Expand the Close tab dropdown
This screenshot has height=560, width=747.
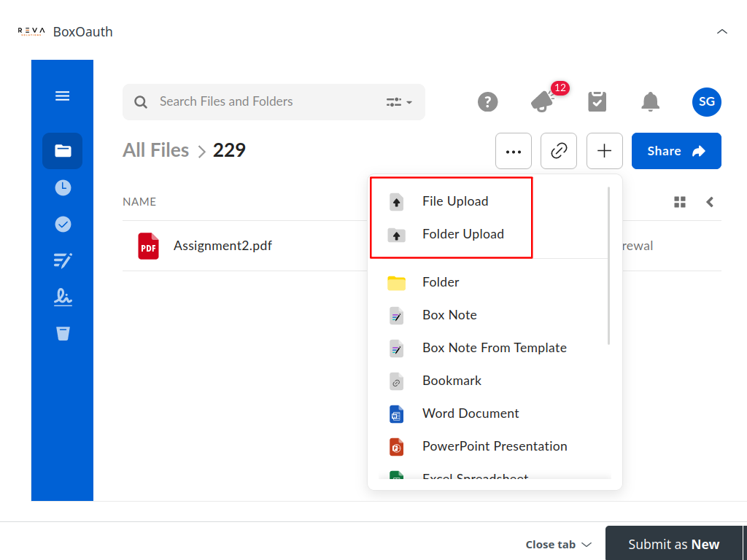tap(557, 544)
